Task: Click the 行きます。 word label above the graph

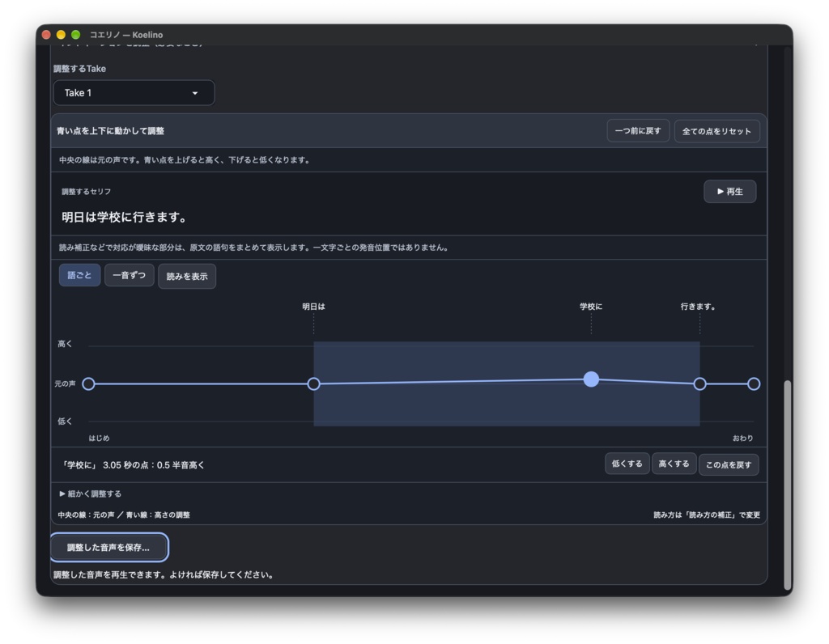Action: pyautogui.click(x=698, y=307)
